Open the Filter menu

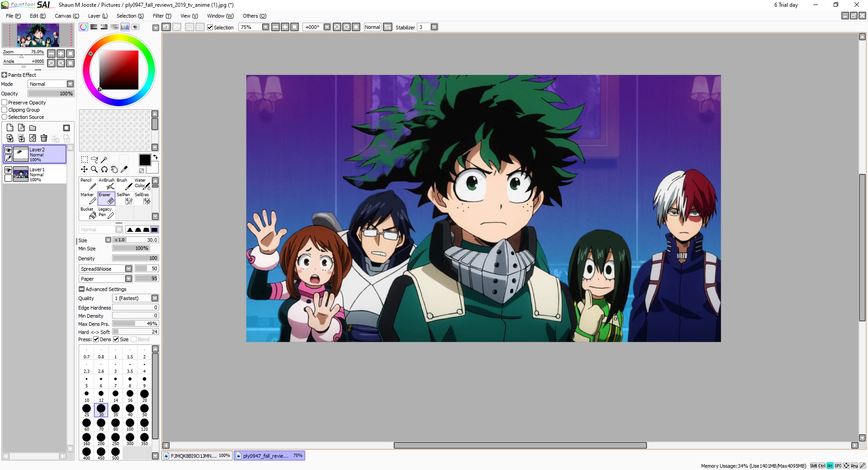(x=162, y=16)
